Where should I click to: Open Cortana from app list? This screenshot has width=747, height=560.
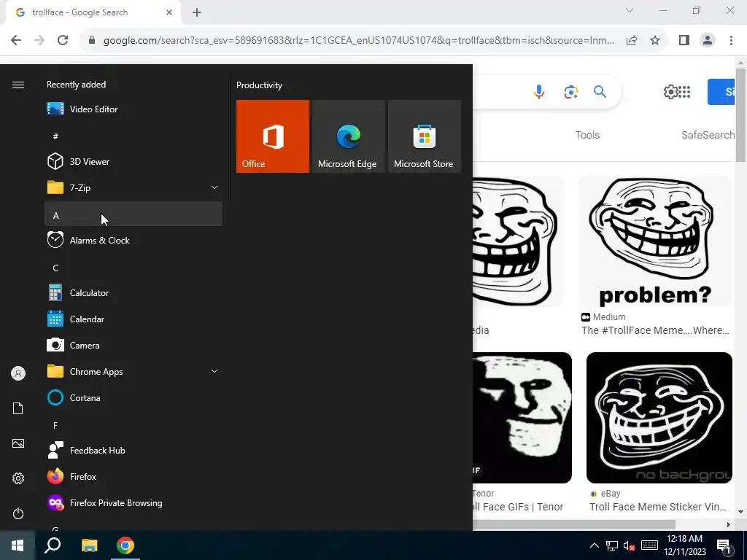click(x=133, y=397)
